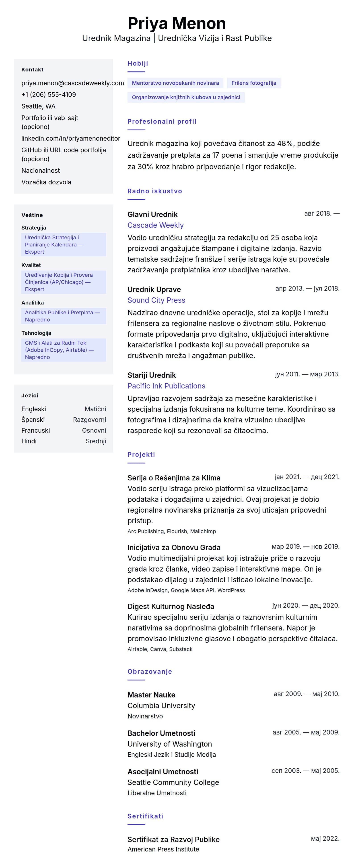Select the 'Organizovanje knjižnih klubova u zajednici' tag
The width and height of the screenshot is (354, 868).
pos(186,97)
